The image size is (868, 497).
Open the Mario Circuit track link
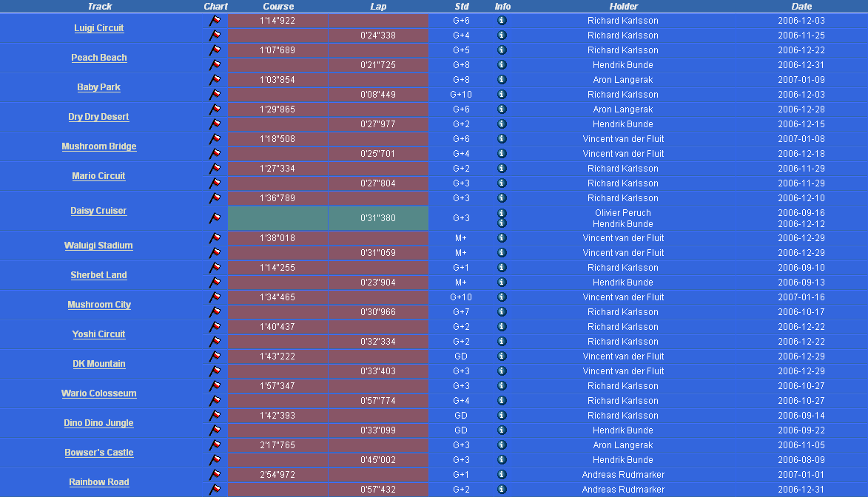(x=98, y=176)
